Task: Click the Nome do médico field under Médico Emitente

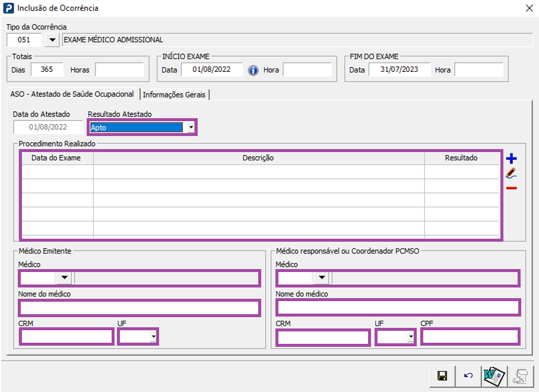Action: (x=139, y=308)
